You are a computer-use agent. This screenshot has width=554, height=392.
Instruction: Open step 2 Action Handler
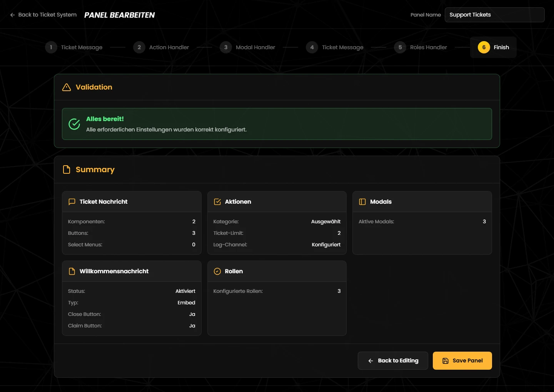click(161, 47)
